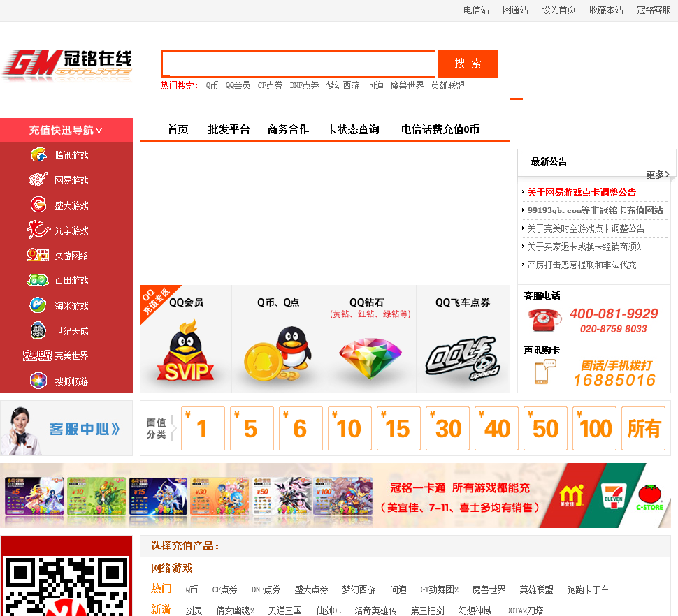Viewport: 678px width, 616px height.
Task: Click the mobile phone chat icon
Action: pyautogui.click(x=544, y=372)
